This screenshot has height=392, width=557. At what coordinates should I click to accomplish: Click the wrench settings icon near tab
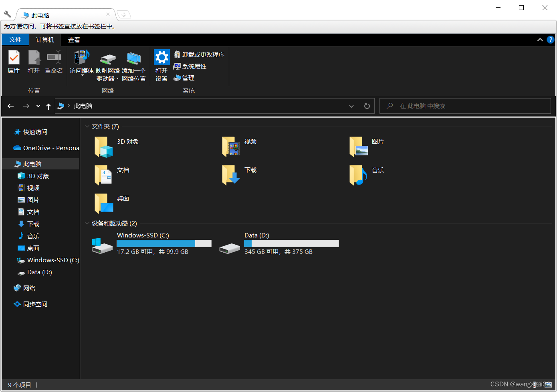pyautogui.click(x=7, y=14)
